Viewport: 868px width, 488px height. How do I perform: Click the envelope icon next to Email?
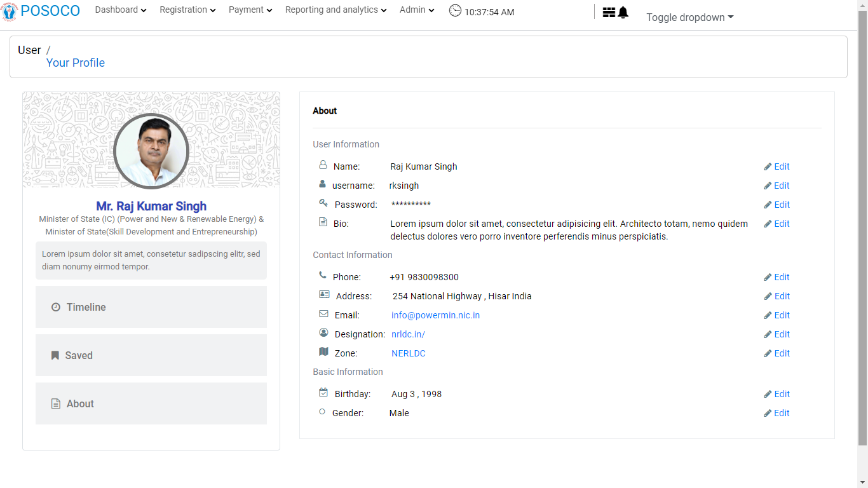[x=324, y=314]
